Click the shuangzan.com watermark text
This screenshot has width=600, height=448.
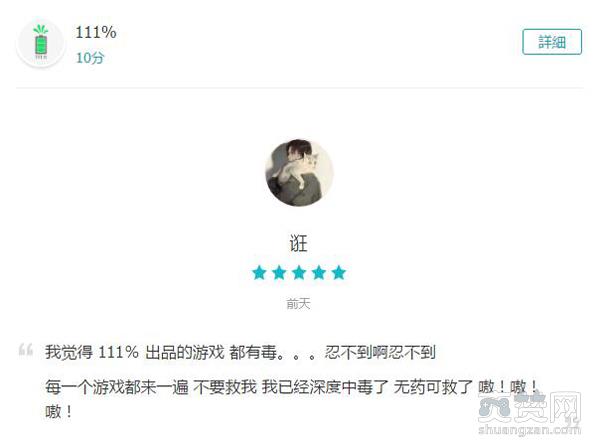click(530, 430)
